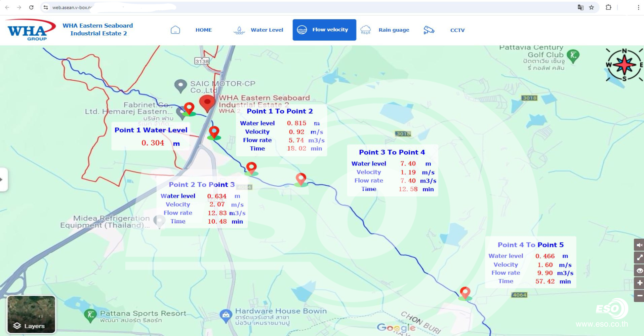Zoom in with the plus button
This screenshot has width=644, height=336.
pyautogui.click(x=639, y=283)
